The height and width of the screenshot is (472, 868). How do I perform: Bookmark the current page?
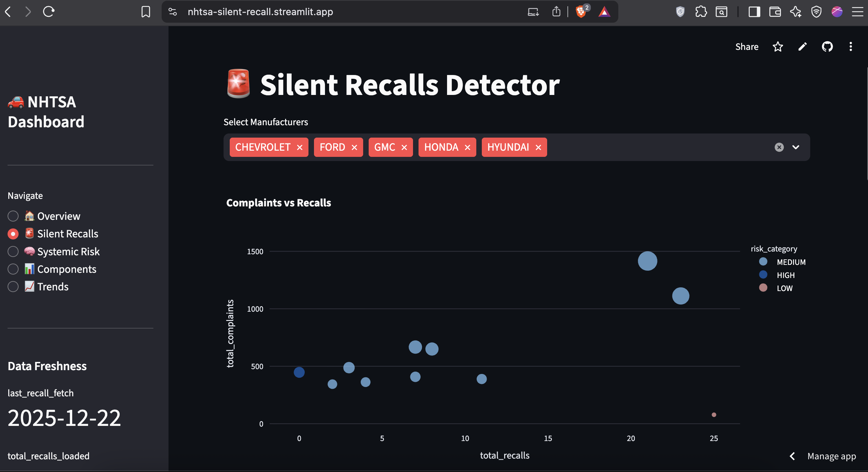point(146,11)
